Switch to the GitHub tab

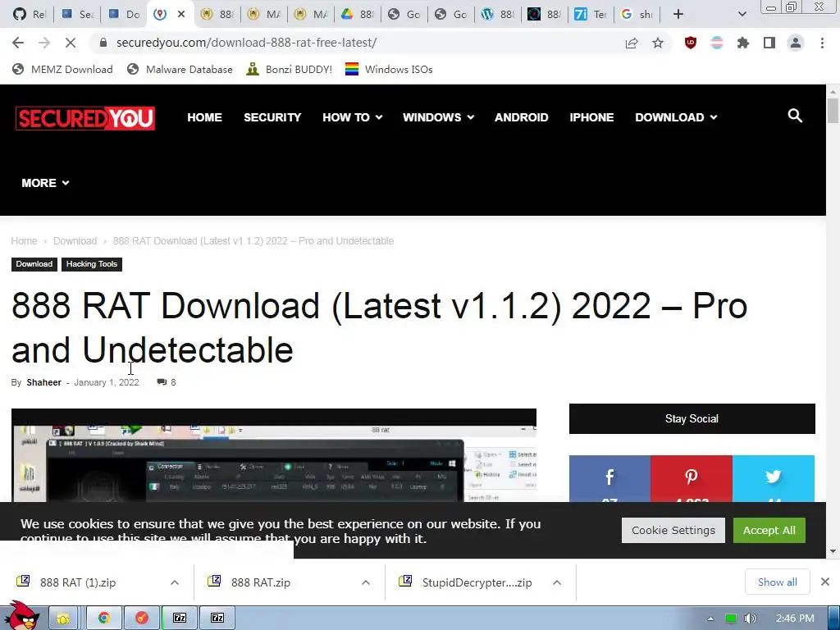30,15
